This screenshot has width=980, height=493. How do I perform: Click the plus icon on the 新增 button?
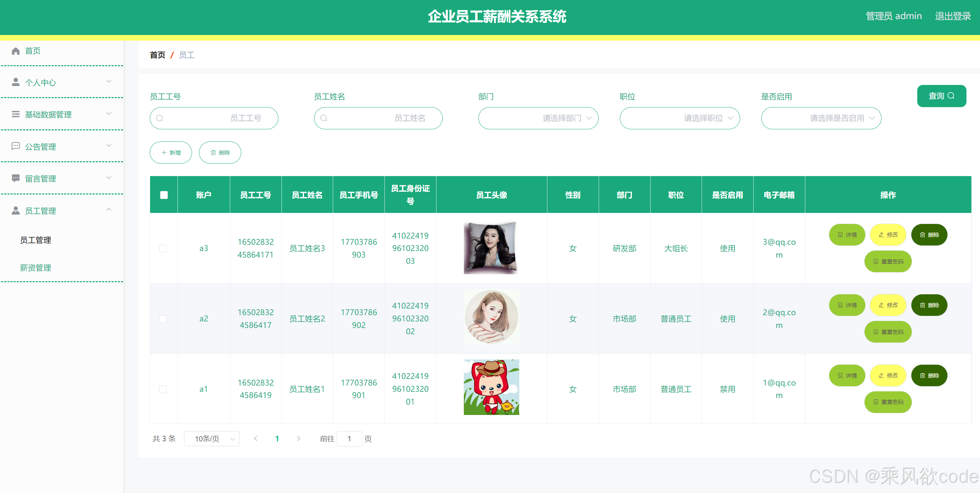coord(164,153)
